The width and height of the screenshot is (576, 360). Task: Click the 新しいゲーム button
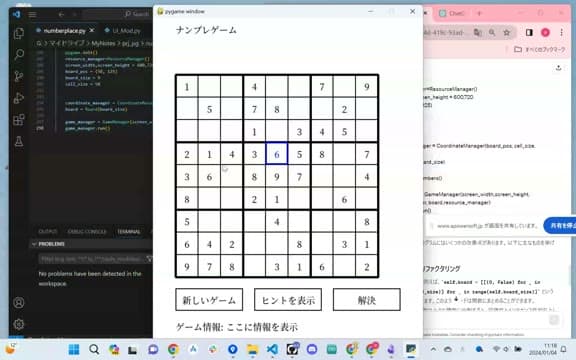pyautogui.click(x=209, y=300)
